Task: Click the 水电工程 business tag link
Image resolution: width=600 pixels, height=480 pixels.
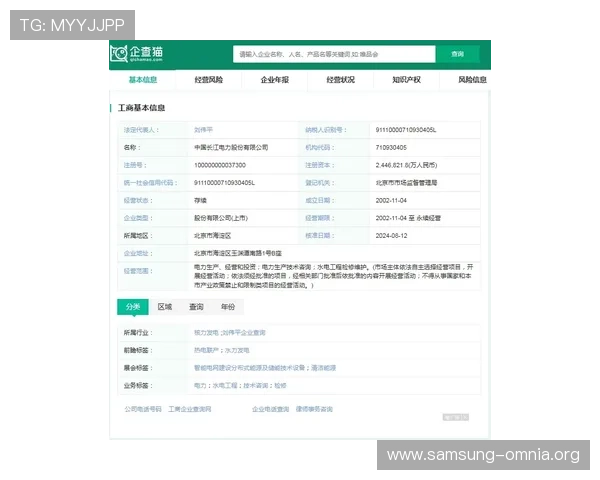Action: tap(225, 385)
